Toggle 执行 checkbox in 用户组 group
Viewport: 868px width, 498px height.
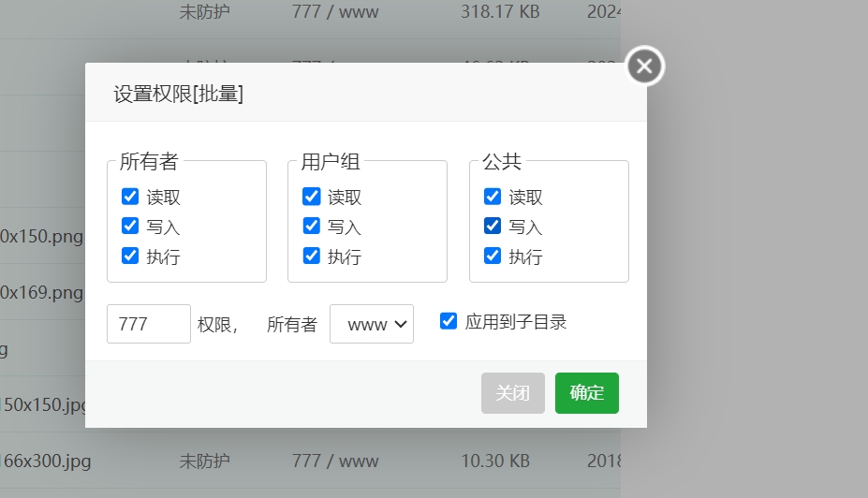coord(311,256)
